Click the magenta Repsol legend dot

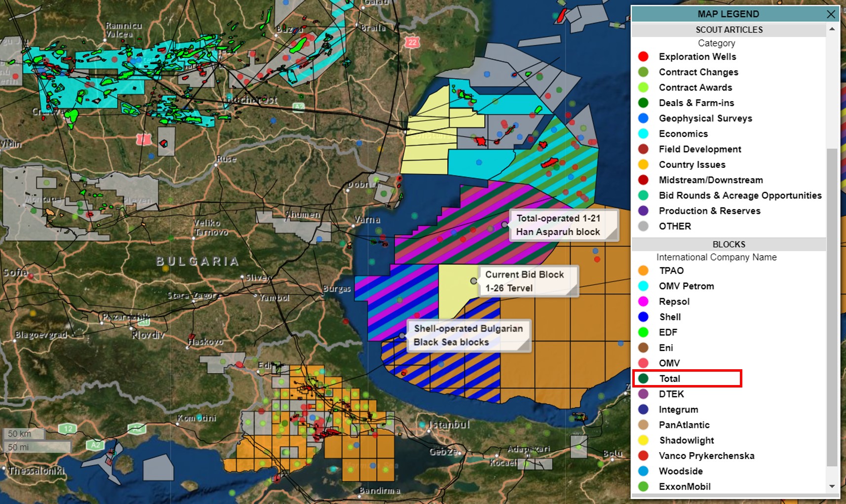[643, 302]
